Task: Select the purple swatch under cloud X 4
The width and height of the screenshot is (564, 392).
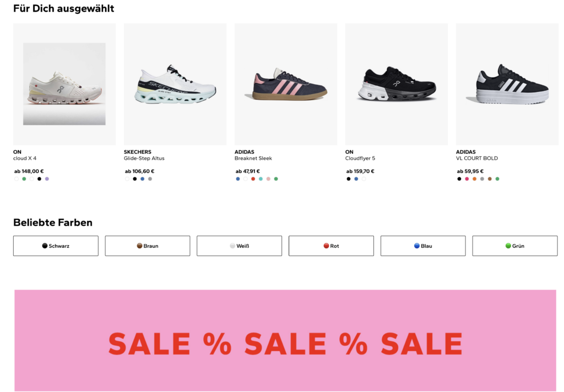Action: (x=47, y=179)
